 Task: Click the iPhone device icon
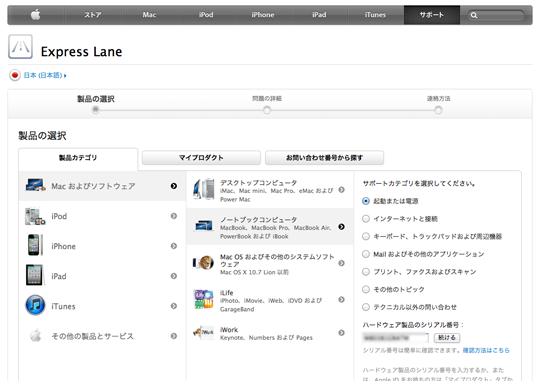(35, 245)
